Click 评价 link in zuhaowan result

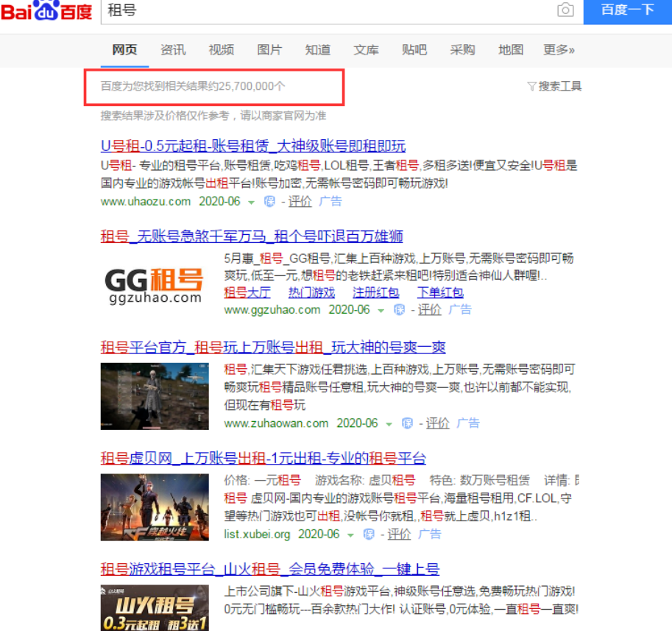[438, 423]
